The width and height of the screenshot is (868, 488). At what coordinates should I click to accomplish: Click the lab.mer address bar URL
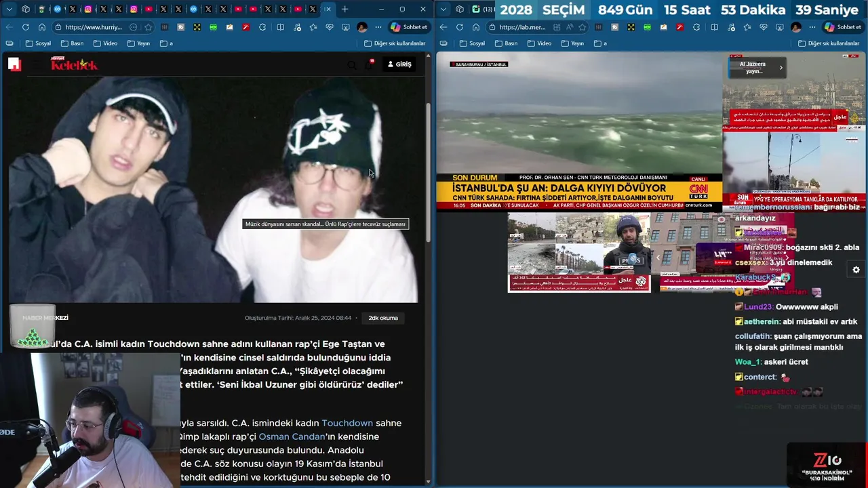[x=522, y=27]
